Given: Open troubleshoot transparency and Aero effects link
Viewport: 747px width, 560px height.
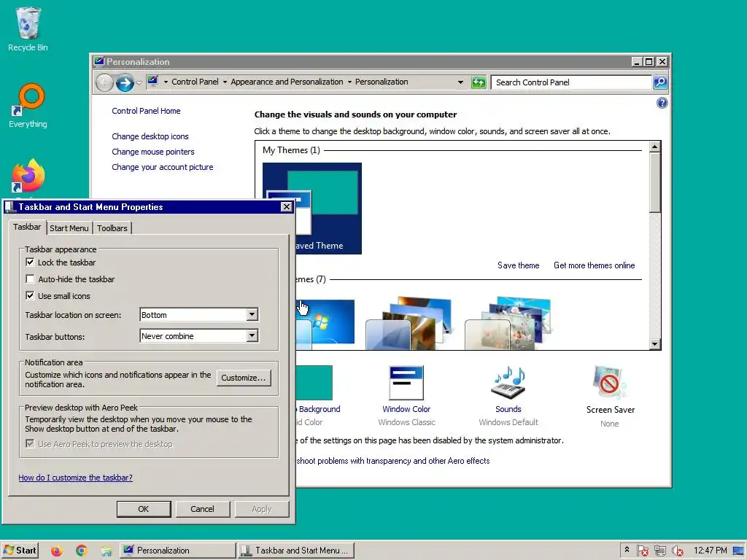Looking at the screenshot, I should pyautogui.click(x=392, y=461).
